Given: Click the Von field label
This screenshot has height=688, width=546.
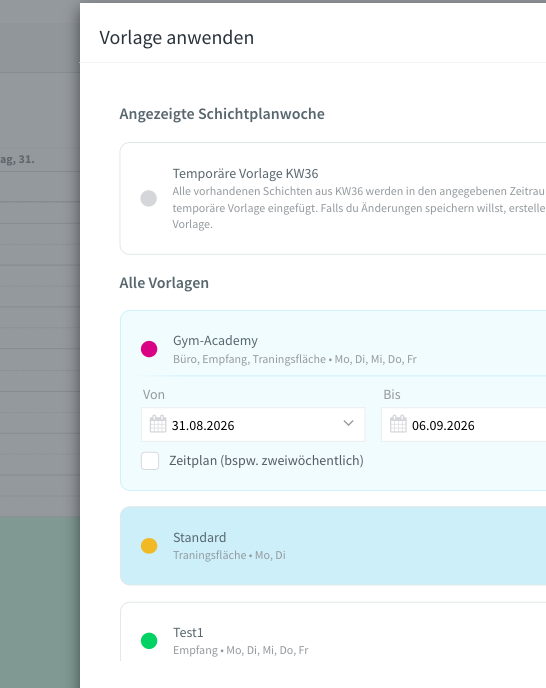Looking at the screenshot, I should click(154, 394).
